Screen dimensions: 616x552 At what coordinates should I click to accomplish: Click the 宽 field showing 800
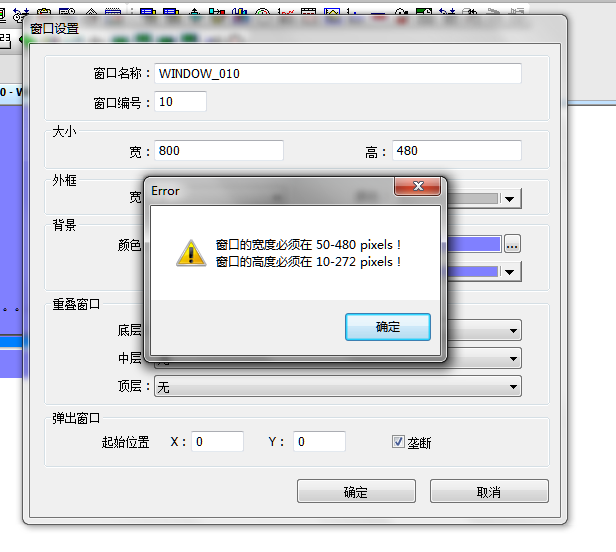(x=219, y=150)
